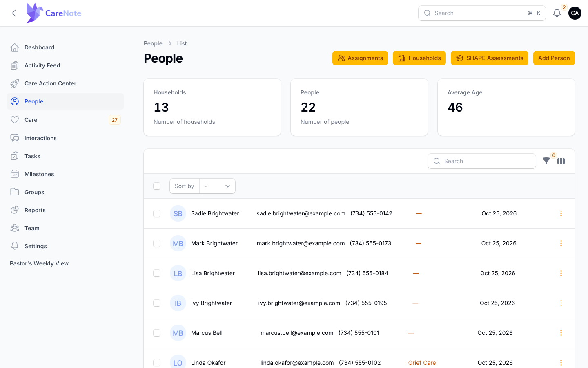Open SHAPE Assessments
The width and height of the screenshot is (588, 368).
coord(490,58)
